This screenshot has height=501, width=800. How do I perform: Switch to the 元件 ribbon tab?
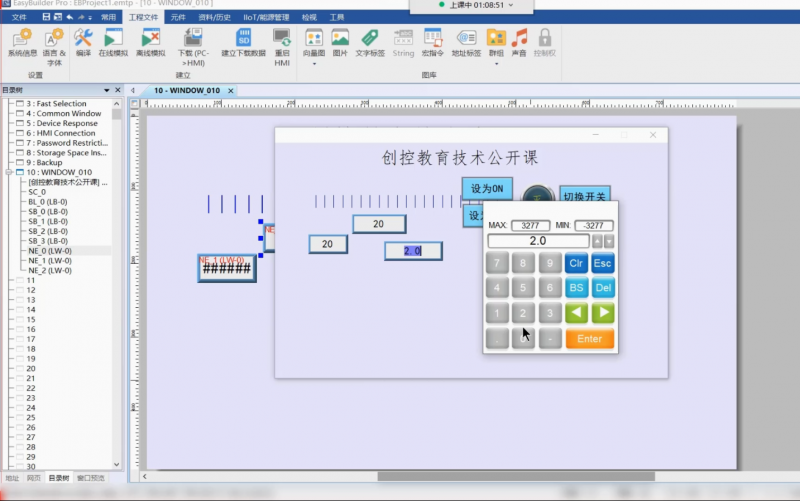[x=178, y=17]
